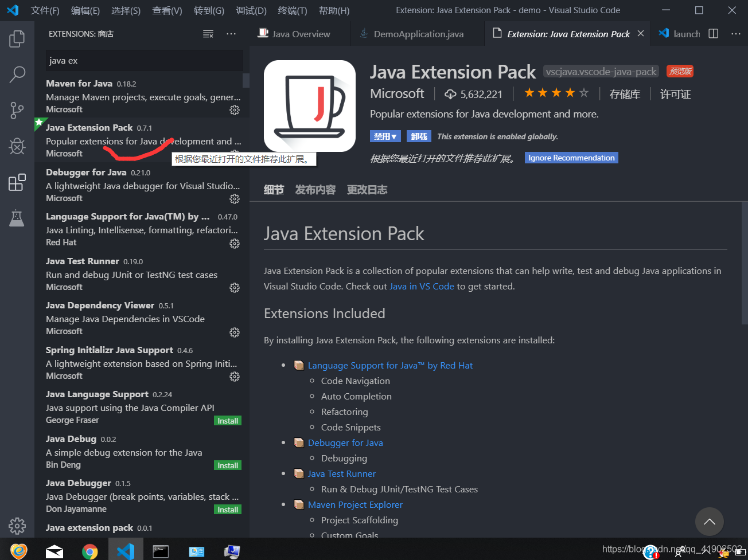Select Java extension pack 0.0.1 list item

[x=142, y=528]
